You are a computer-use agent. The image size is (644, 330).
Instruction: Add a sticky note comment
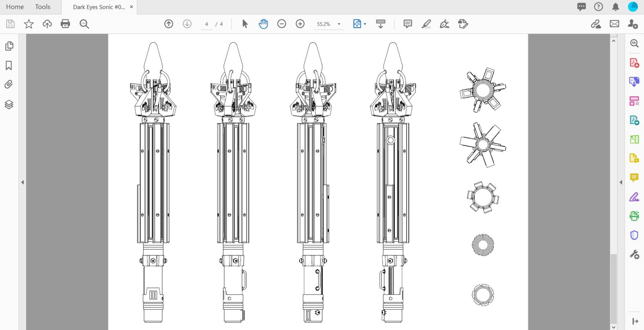click(408, 24)
